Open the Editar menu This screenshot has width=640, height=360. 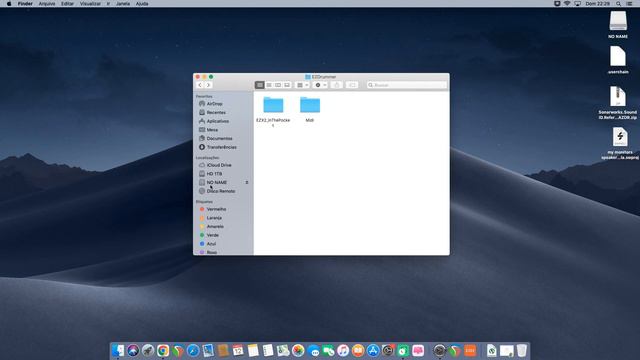click(67, 4)
